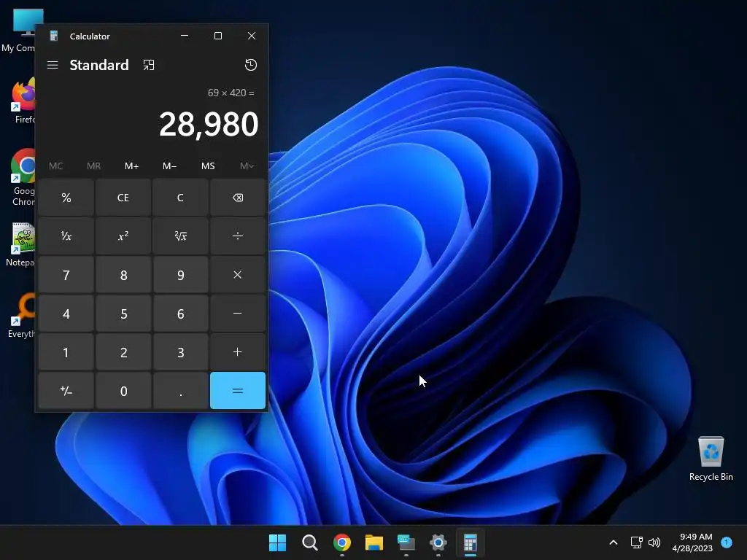Click the MR memory recall button
Viewport: 747px width, 560px height.
[94, 166]
